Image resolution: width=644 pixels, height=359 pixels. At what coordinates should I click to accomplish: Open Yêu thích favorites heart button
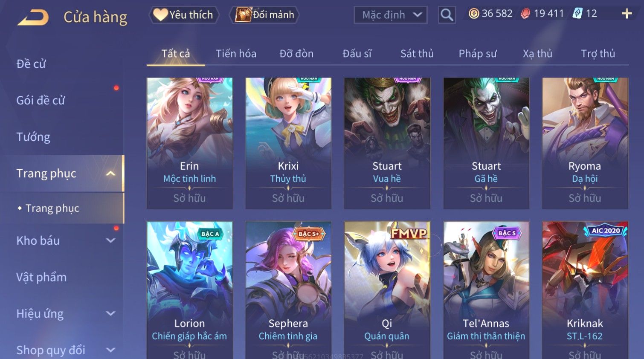coord(184,14)
